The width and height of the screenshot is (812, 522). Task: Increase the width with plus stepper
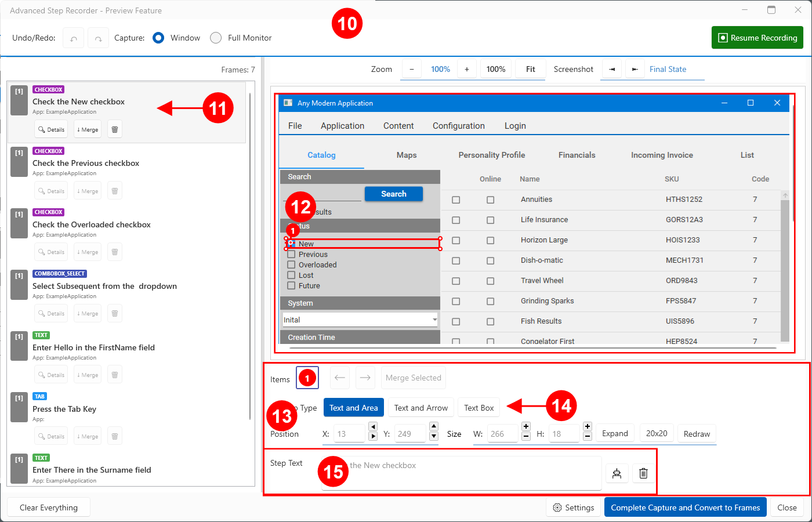[x=526, y=426]
